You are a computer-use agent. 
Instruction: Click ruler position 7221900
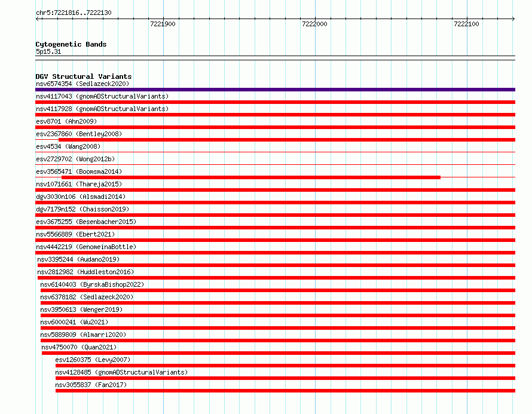(x=163, y=24)
